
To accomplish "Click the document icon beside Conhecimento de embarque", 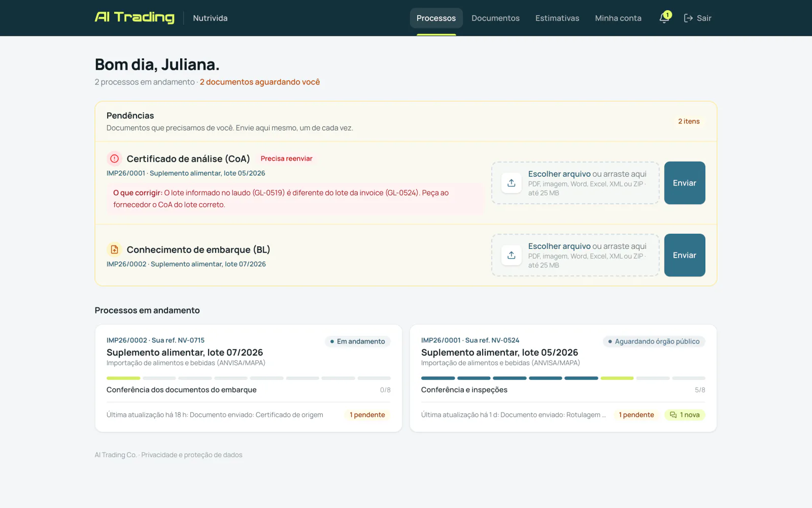I will pos(115,250).
